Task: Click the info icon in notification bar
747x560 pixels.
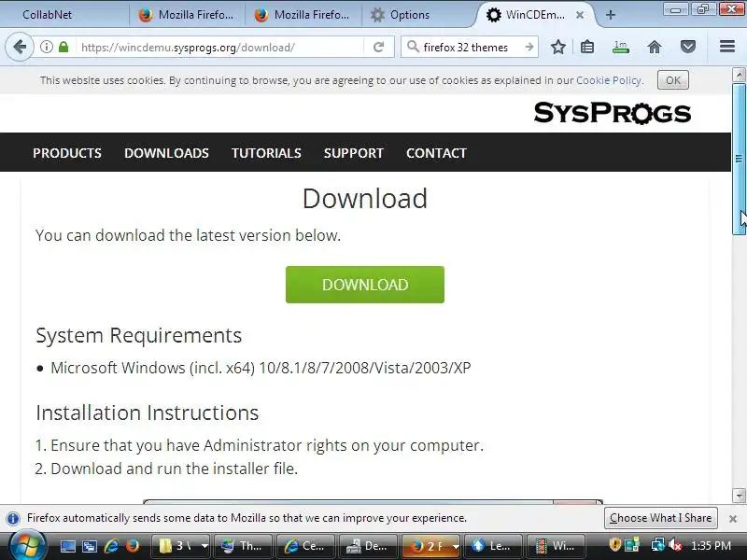Action: (13, 518)
